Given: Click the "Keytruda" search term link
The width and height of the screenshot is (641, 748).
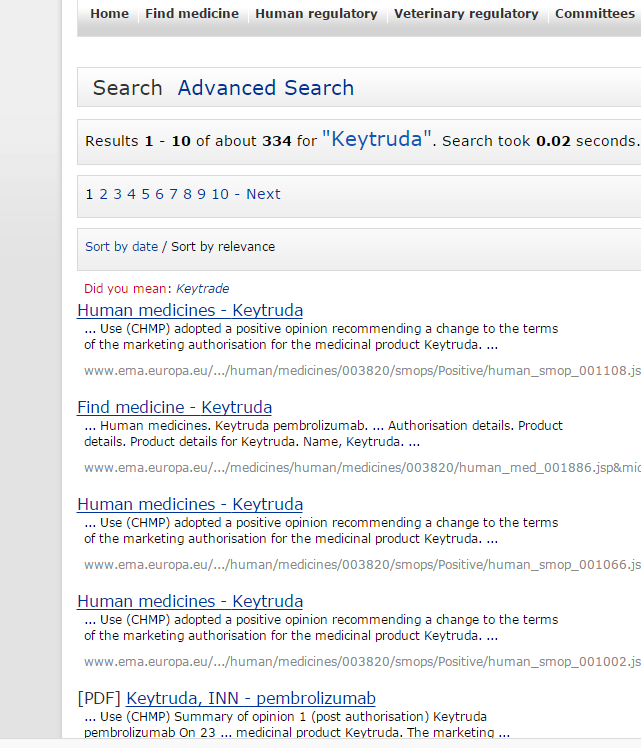Looking at the screenshot, I should point(377,139).
